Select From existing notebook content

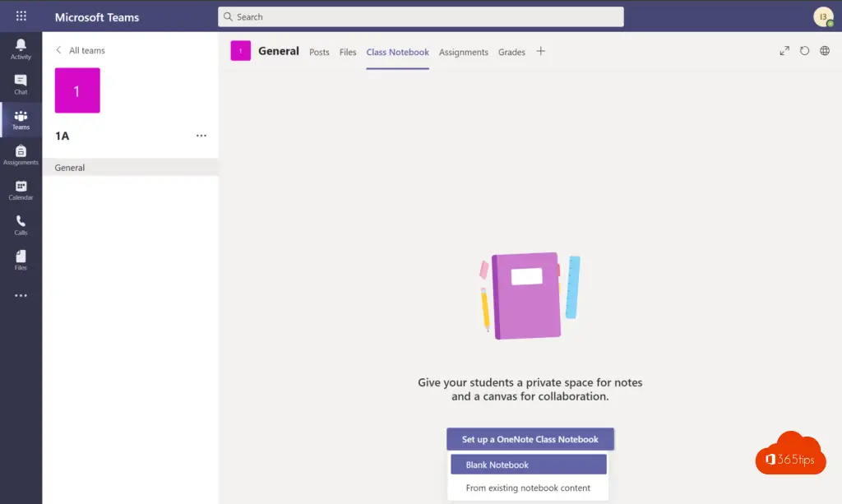click(x=528, y=488)
